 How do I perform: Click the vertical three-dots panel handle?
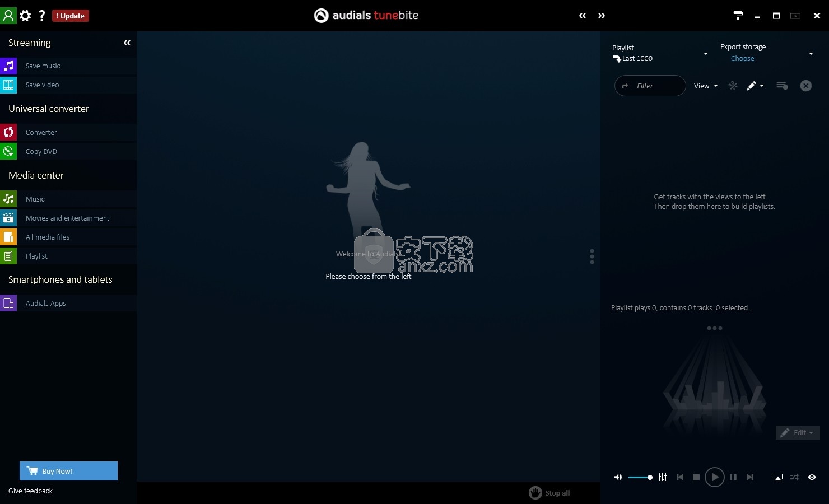(592, 256)
